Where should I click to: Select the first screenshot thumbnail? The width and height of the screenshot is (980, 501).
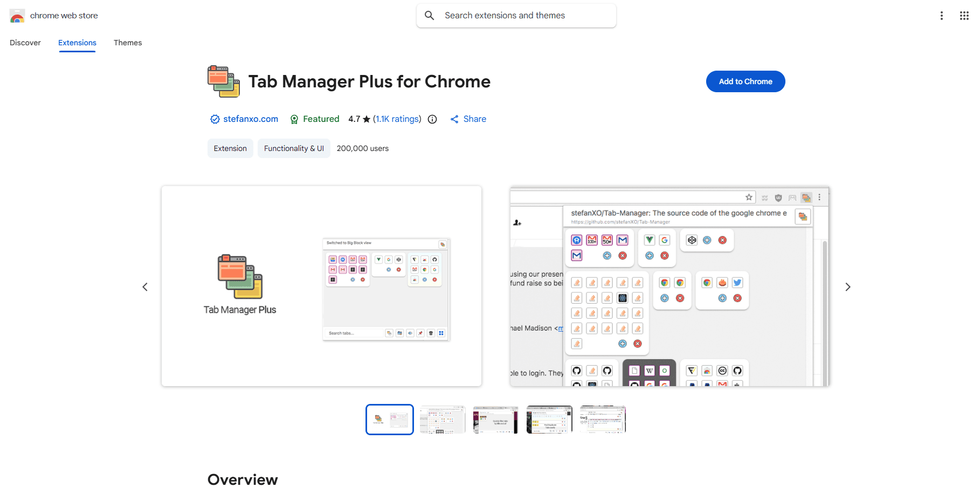390,420
